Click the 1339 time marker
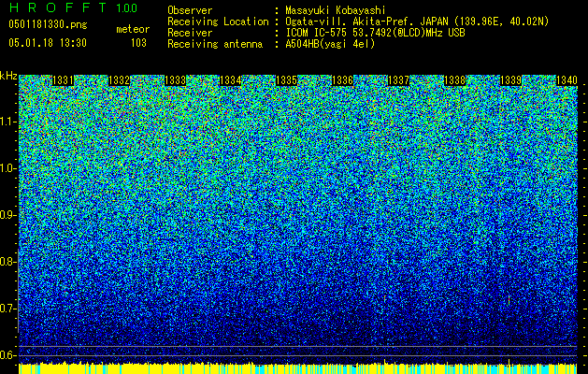588x374 pixels. (510, 80)
